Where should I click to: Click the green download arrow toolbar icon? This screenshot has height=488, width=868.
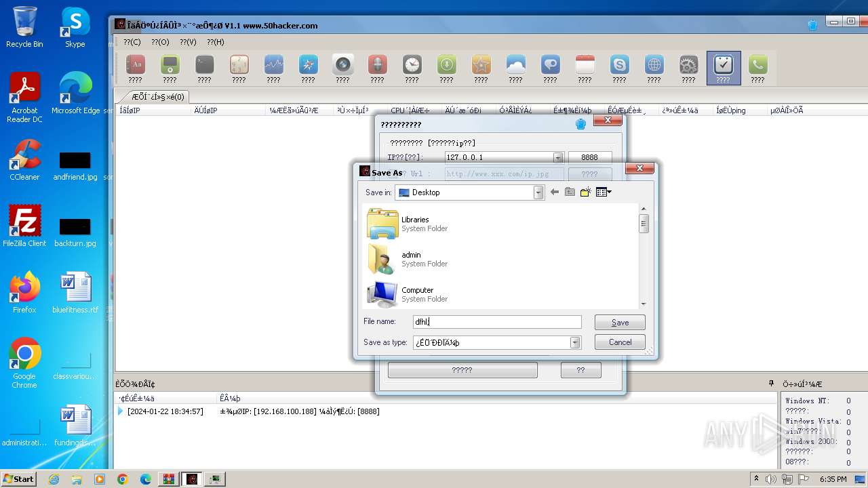pyautogui.click(x=446, y=65)
